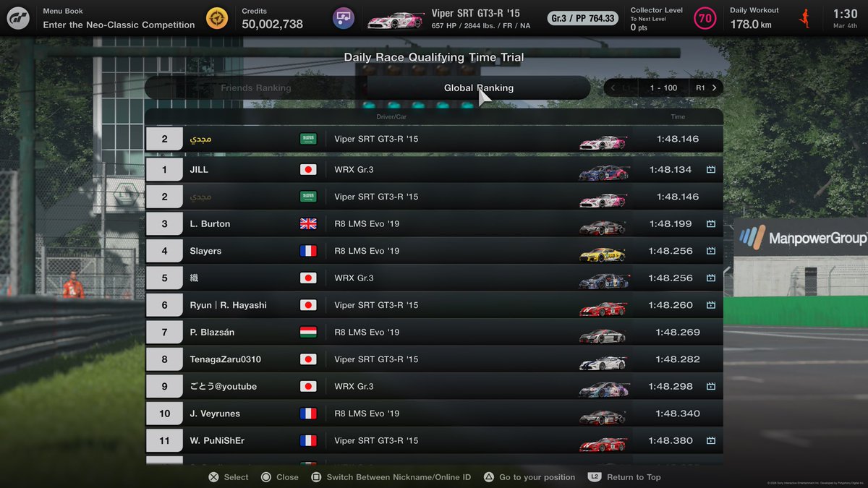Click the Hungary flag next to P. Blazsán

[x=308, y=333]
